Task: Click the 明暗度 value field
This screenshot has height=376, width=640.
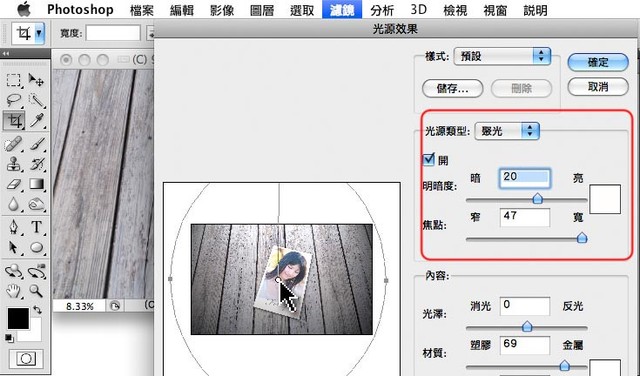Action: coord(524,178)
